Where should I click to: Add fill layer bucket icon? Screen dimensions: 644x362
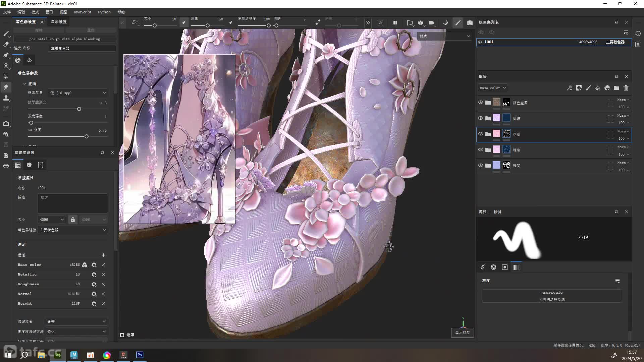point(598,88)
